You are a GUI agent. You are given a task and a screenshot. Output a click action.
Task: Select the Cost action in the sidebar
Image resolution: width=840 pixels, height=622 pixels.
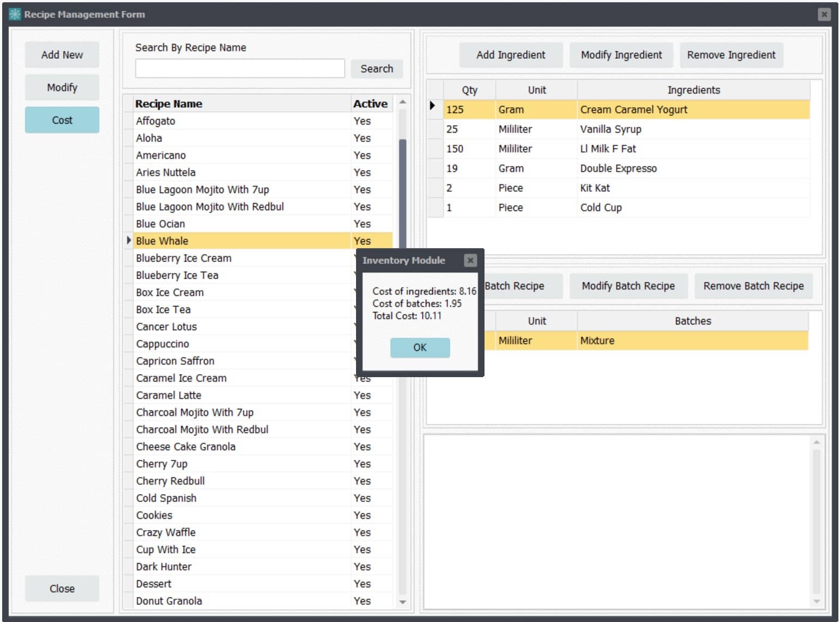tap(62, 120)
